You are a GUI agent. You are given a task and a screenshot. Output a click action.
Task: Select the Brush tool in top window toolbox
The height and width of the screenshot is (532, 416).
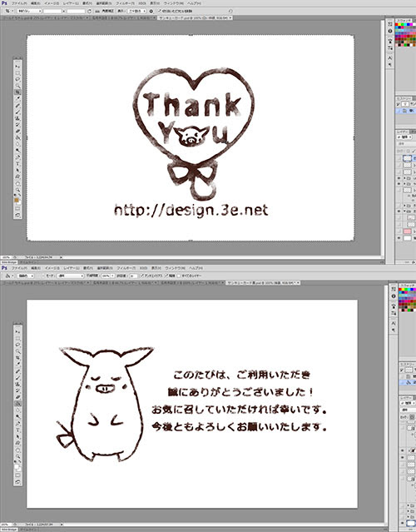pos(18,112)
